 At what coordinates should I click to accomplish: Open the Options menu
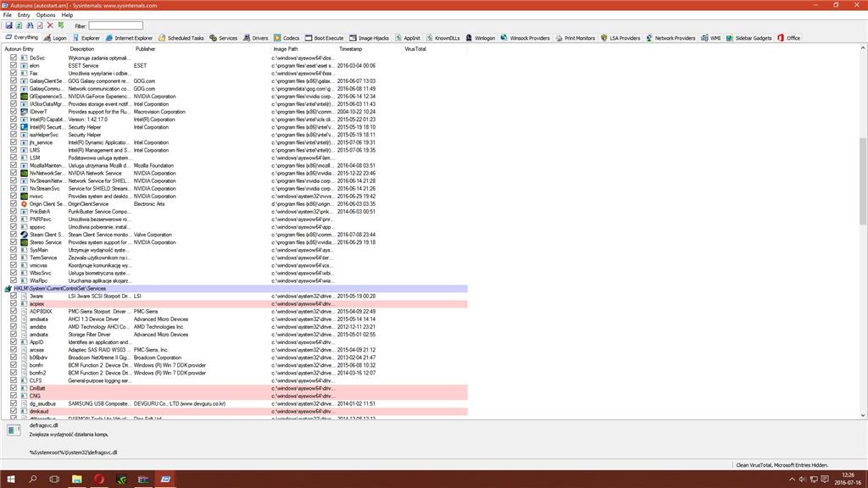click(46, 15)
